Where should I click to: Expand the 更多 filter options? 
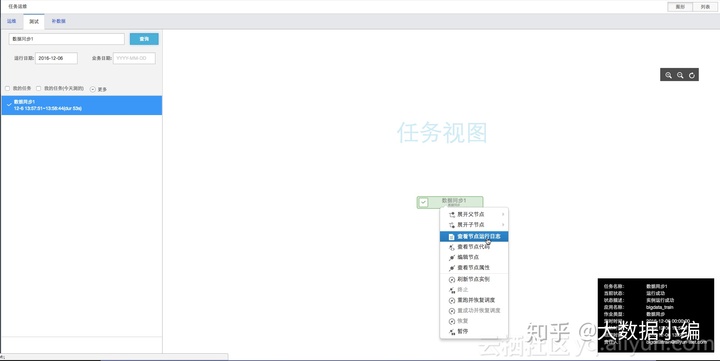[98, 89]
